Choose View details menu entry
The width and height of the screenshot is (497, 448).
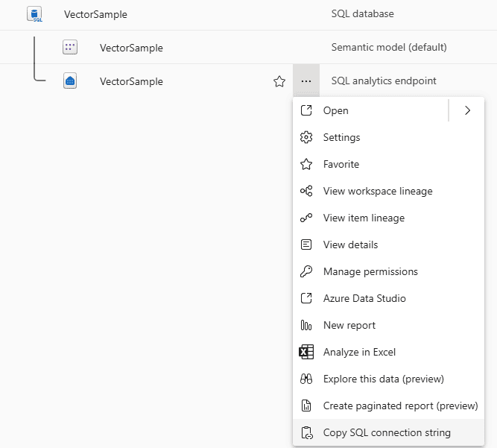click(389, 244)
